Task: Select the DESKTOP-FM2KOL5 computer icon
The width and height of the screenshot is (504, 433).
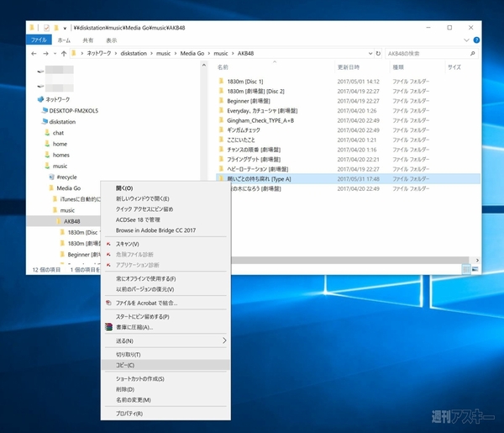Action: pos(41,110)
